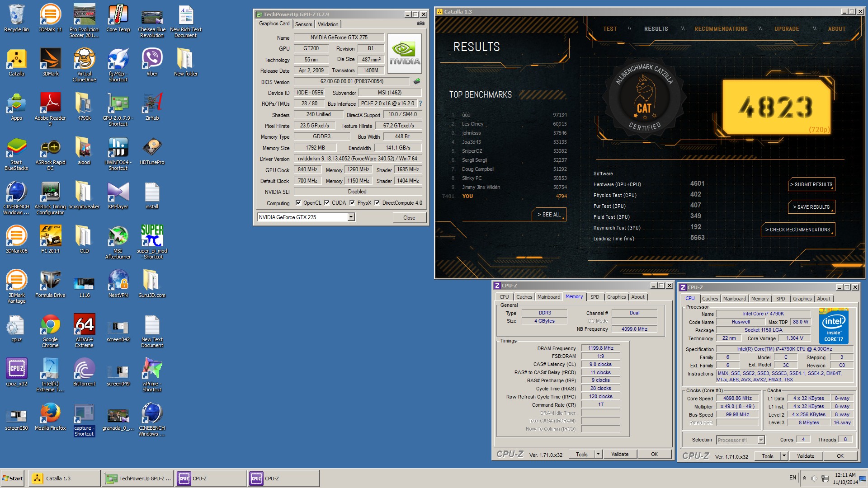Switch to Validation tab in GPU-Z
The width and height of the screenshot is (868, 488).
pos(328,24)
